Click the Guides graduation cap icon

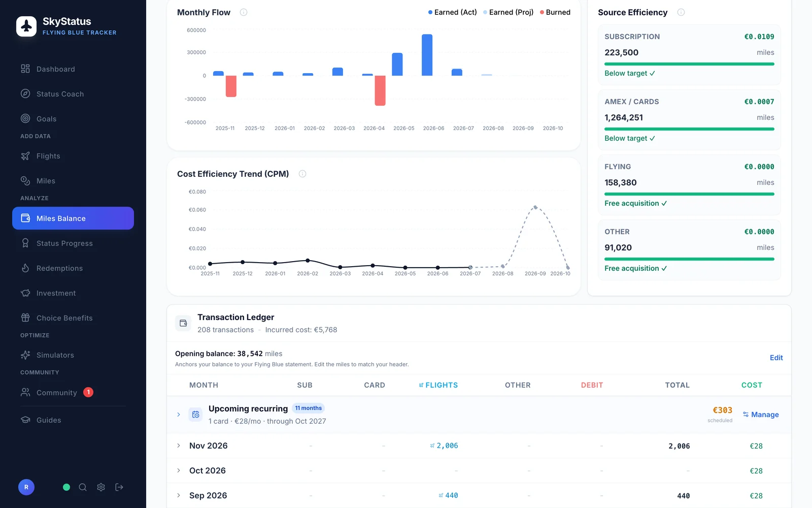(25, 420)
